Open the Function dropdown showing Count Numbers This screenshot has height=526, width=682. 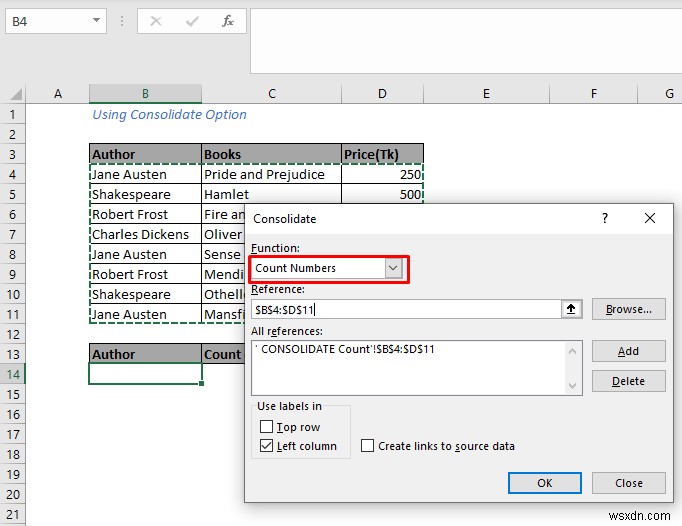coord(393,268)
